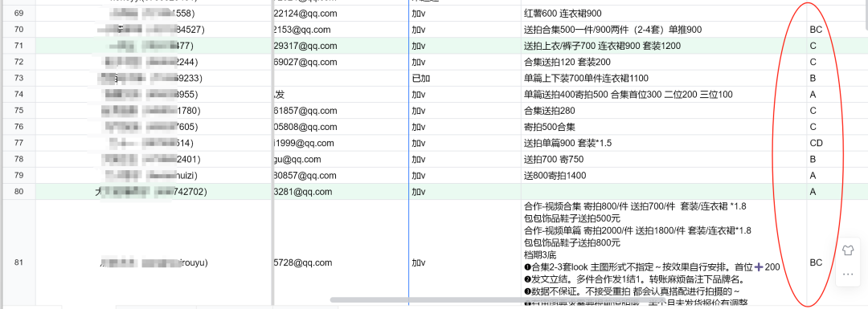Viewport: 868px width, 309px height.
Task: Open the three-dot more options icon
Action: click(x=847, y=274)
